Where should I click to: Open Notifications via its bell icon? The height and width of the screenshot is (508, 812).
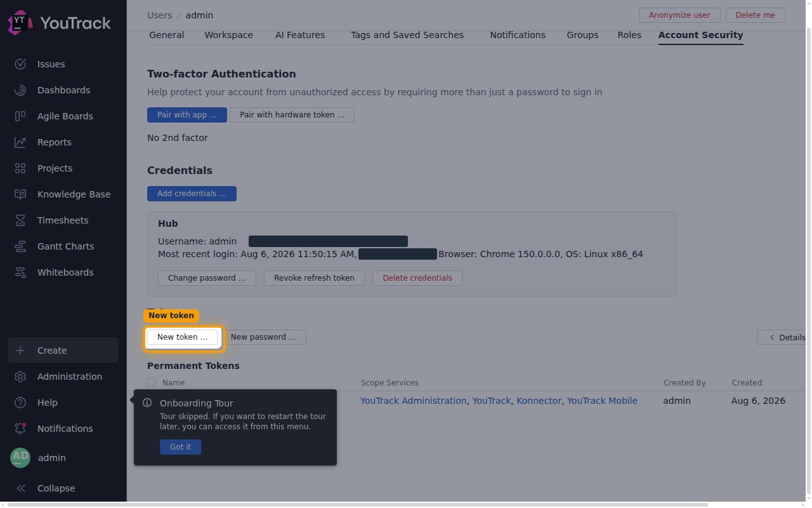click(20, 429)
